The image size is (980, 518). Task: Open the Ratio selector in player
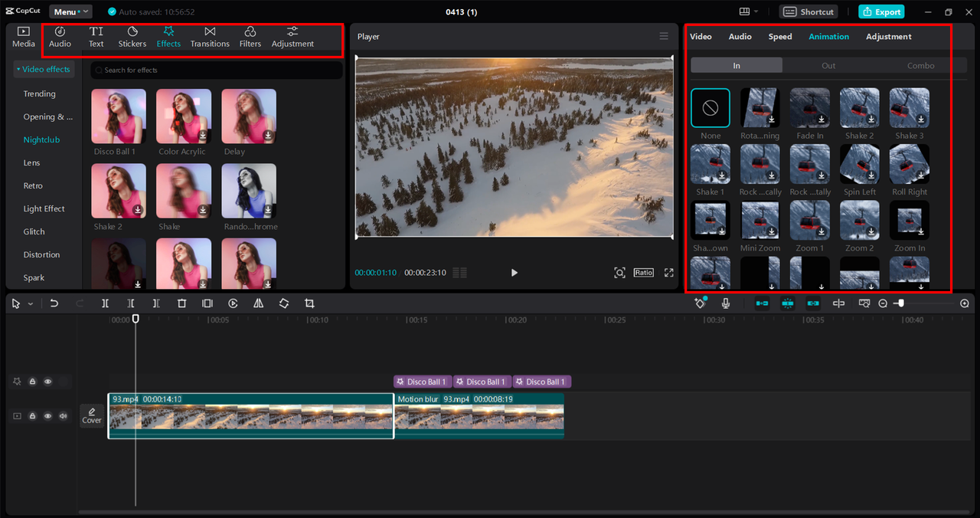click(x=643, y=273)
